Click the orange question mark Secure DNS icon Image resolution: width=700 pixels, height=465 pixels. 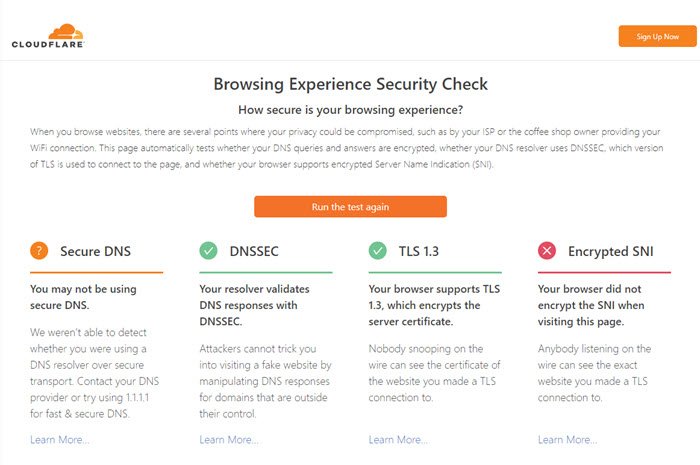tap(39, 251)
